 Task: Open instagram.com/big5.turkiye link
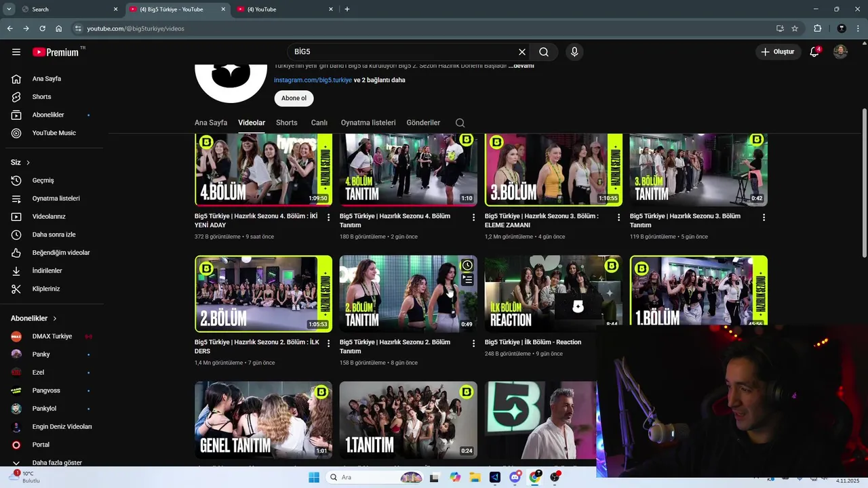(313, 80)
